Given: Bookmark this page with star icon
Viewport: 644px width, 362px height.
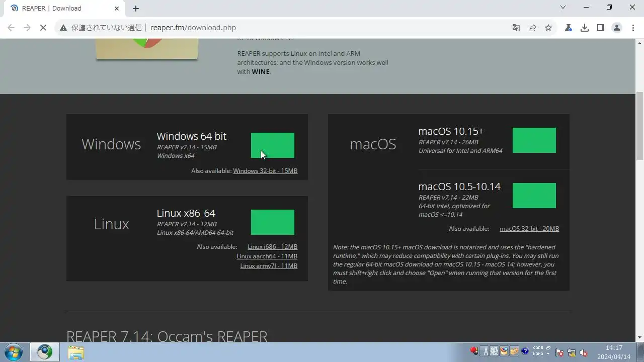Looking at the screenshot, I should [548, 28].
